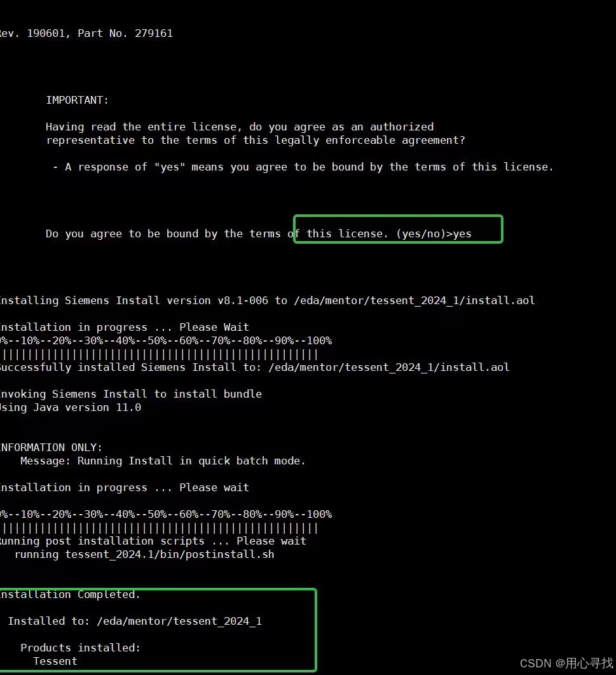616x675 pixels.
Task: Click the IMPORTANT: heading text
Action: (78, 101)
